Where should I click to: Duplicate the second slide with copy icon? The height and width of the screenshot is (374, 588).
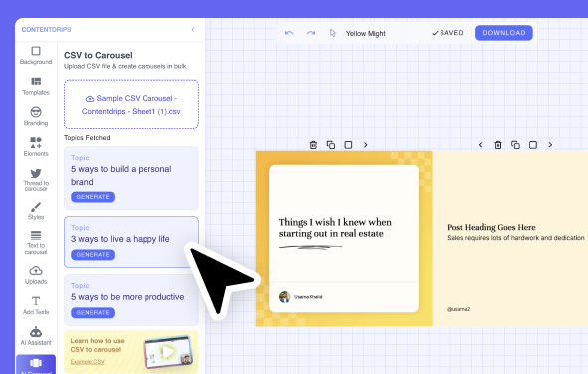pyautogui.click(x=515, y=145)
